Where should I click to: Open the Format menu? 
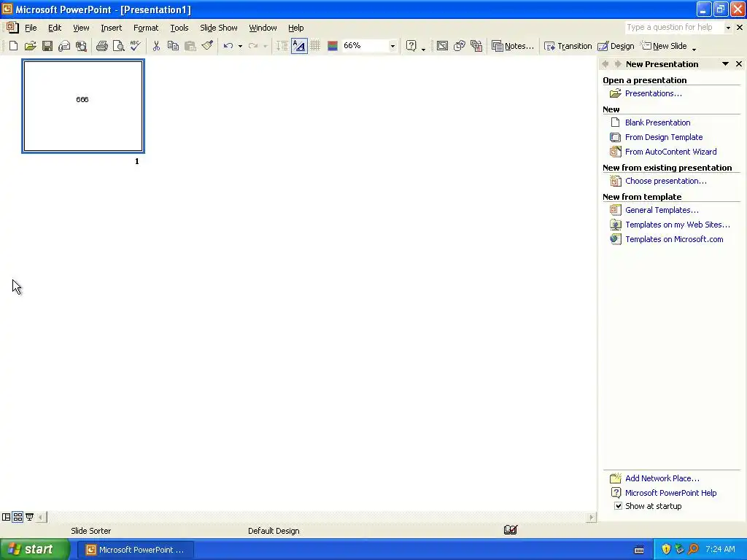click(x=146, y=28)
